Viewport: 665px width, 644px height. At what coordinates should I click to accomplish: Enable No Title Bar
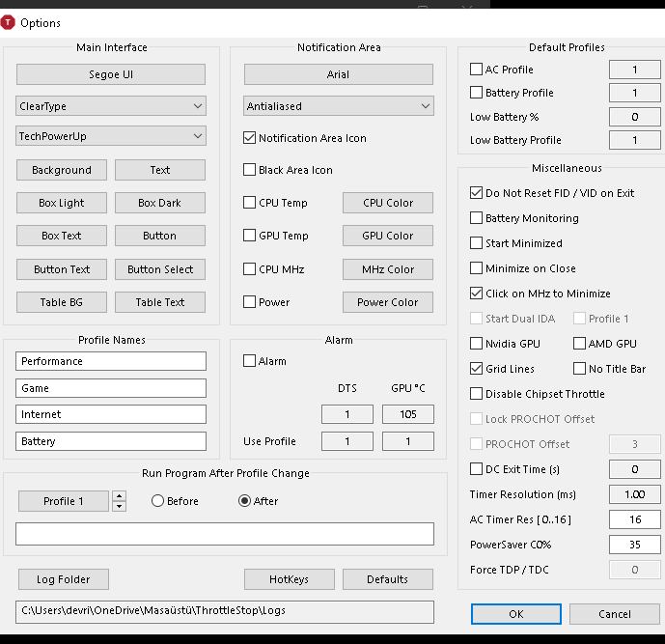point(579,368)
